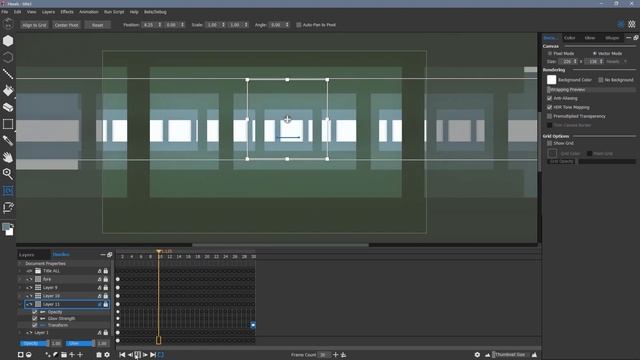Toggle grid view icon at top right
This screenshot has width=640, height=360.
click(x=632, y=24)
